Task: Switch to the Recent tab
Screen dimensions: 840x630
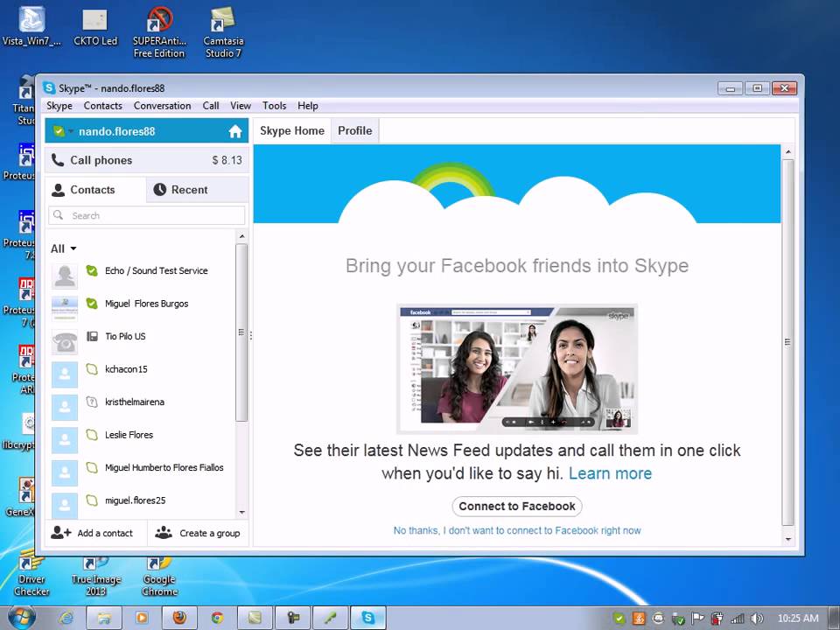Action: click(197, 190)
